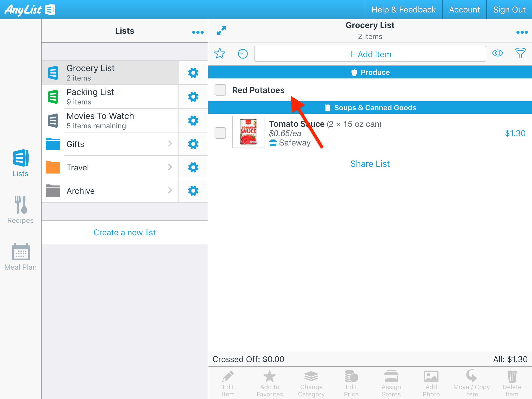Check off Red Potatoes
532x399 pixels.
220,90
